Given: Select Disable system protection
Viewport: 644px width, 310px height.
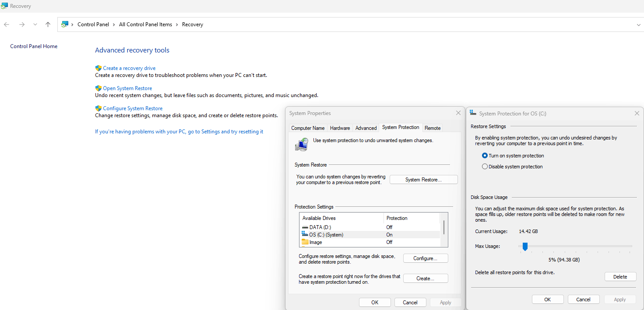Looking at the screenshot, I should point(485,166).
